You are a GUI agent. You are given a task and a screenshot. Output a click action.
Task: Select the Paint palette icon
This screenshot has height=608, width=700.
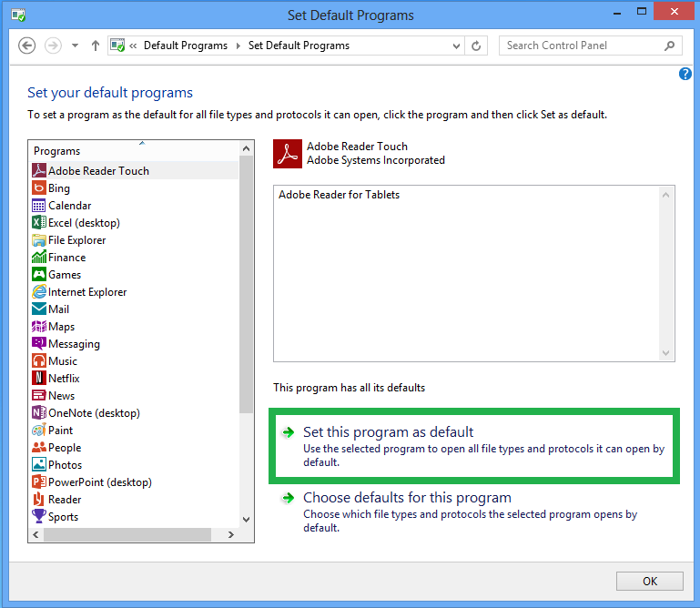click(39, 430)
